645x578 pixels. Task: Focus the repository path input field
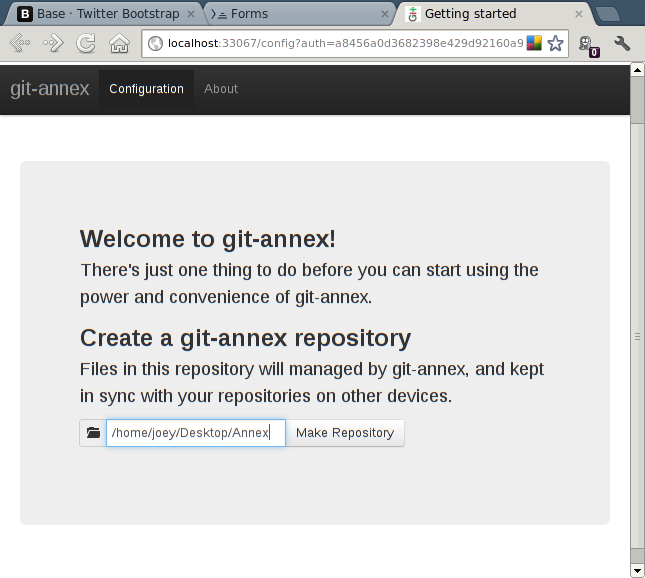point(196,433)
